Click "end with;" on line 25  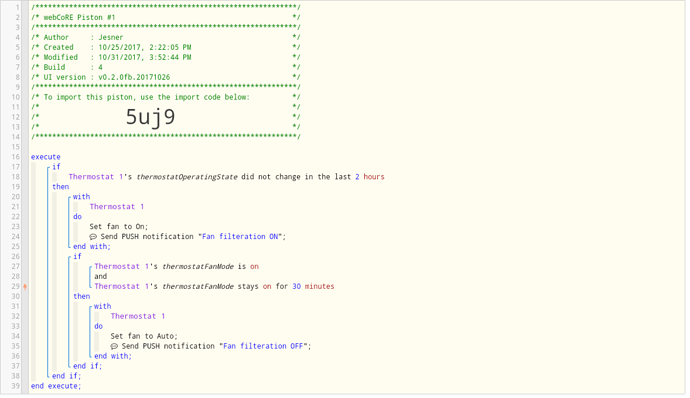click(x=92, y=247)
